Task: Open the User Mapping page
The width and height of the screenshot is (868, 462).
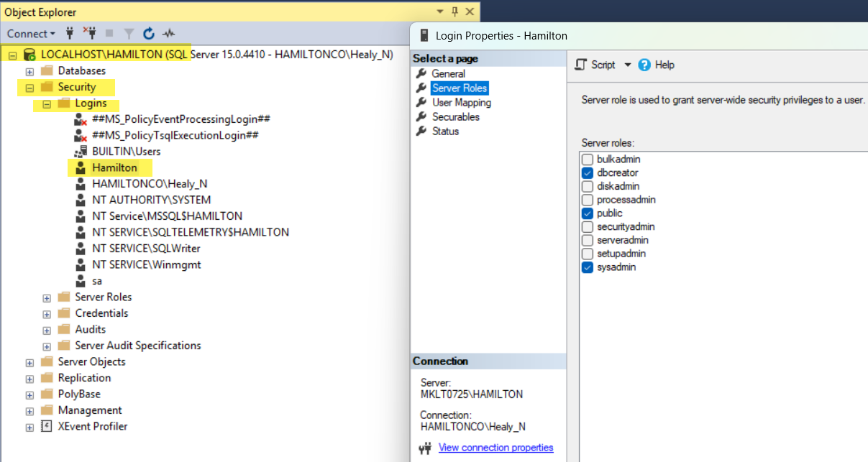Action: [x=461, y=103]
